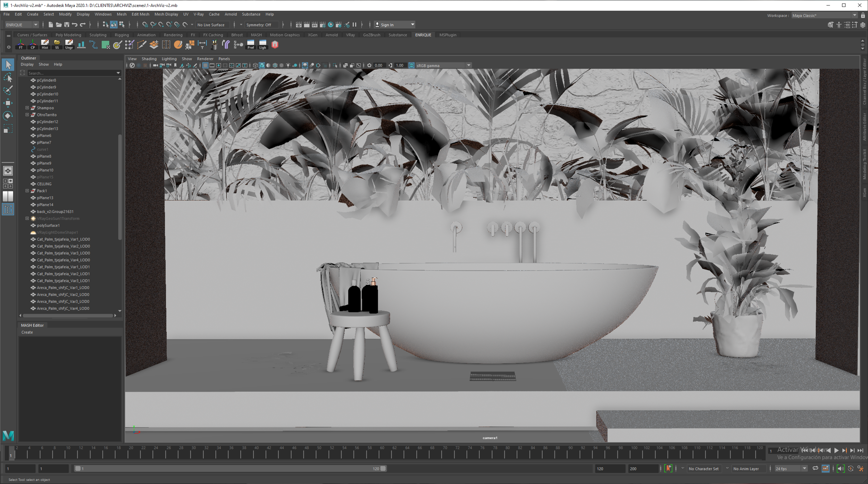868x484 pixels.
Task: Select the Lasso tool in the left toolbar
Action: (x=8, y=77)
